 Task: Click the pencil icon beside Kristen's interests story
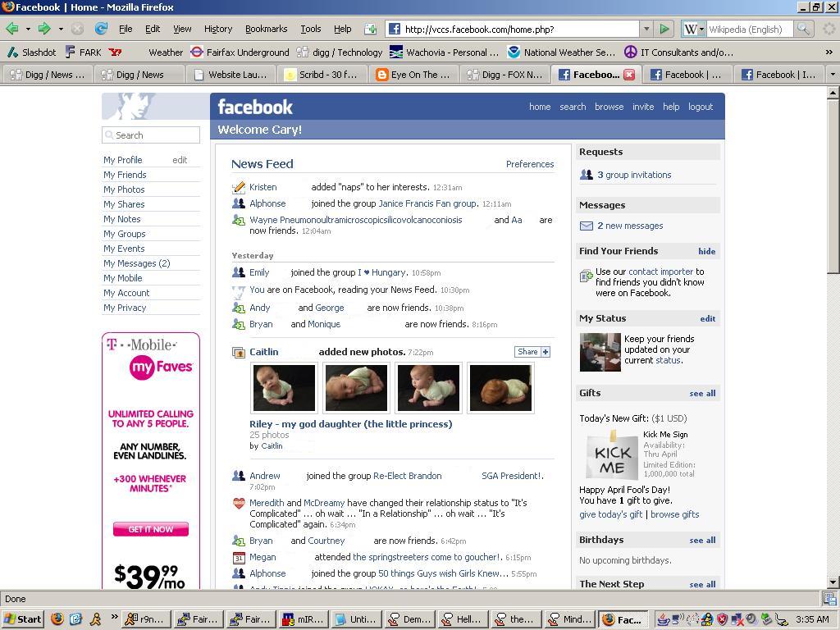point(239,187)
